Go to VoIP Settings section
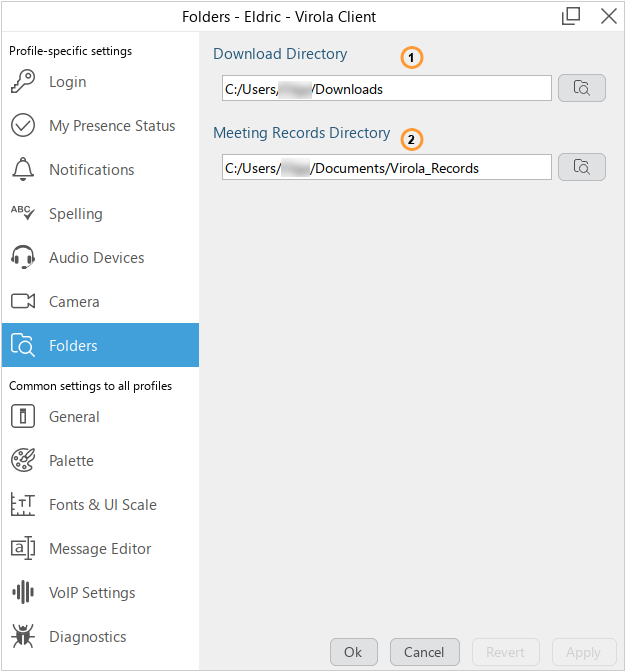 94,593
